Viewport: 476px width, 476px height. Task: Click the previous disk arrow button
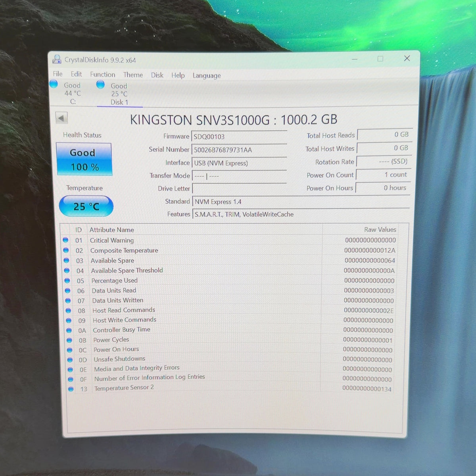tap(61, 118)
